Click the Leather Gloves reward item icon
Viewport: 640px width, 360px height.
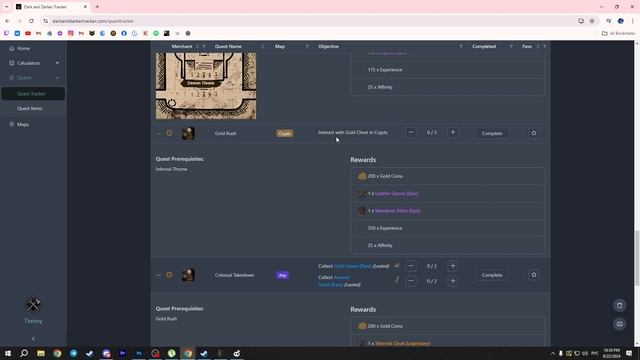click(x=362, y=193)
